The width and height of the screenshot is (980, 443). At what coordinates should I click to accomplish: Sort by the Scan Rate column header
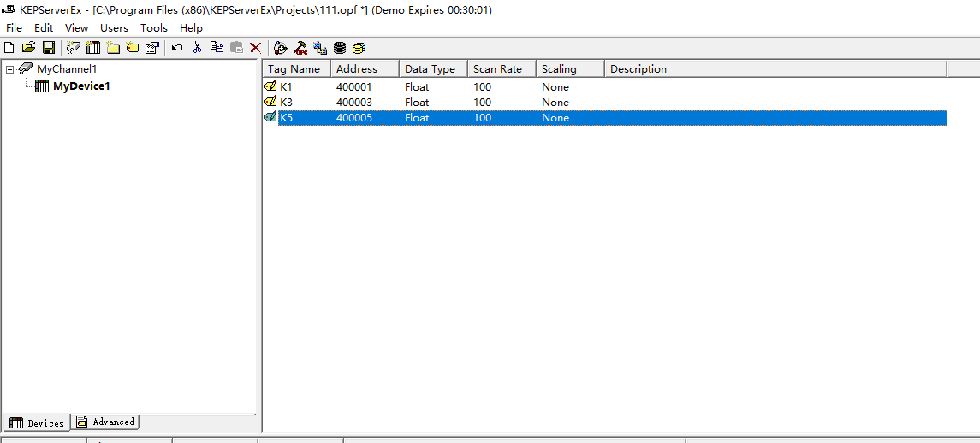click(502, 68)
